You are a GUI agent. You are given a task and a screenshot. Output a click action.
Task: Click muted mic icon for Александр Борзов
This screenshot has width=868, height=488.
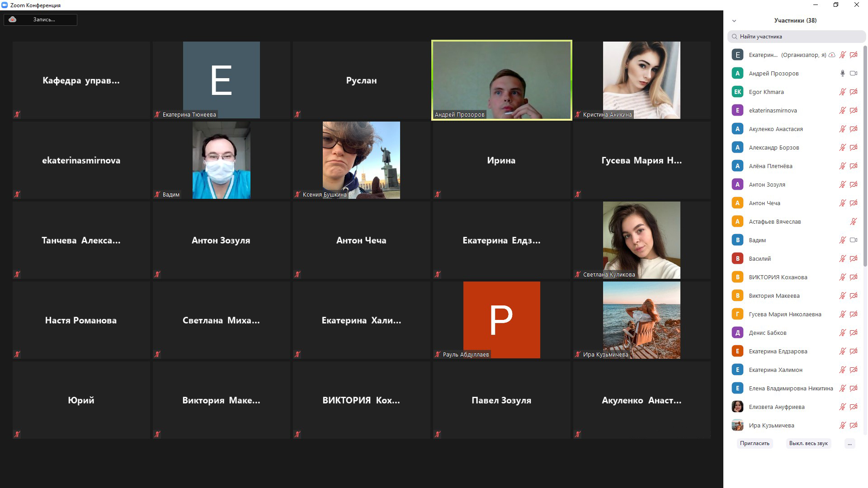(842, 147)
